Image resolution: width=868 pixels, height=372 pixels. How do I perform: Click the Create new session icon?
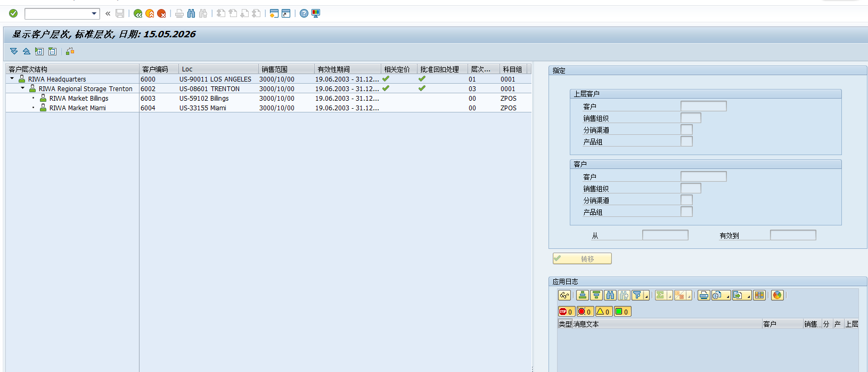[x=274, y=13]
